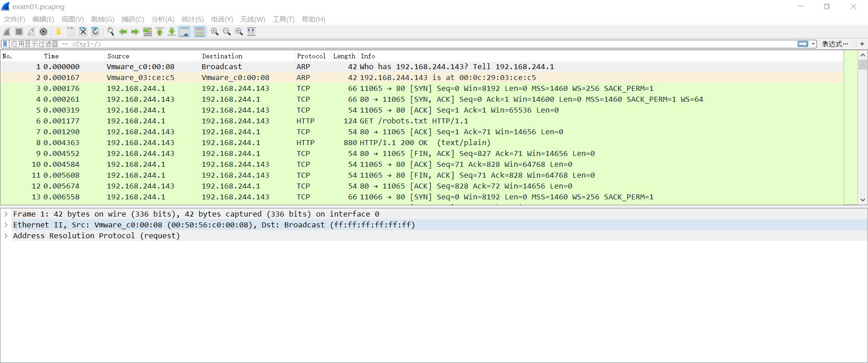This screenshot has width=868, height=363.
Task: Sort by the Length column header
Action: pyautogui.click(x=344, y=56)
